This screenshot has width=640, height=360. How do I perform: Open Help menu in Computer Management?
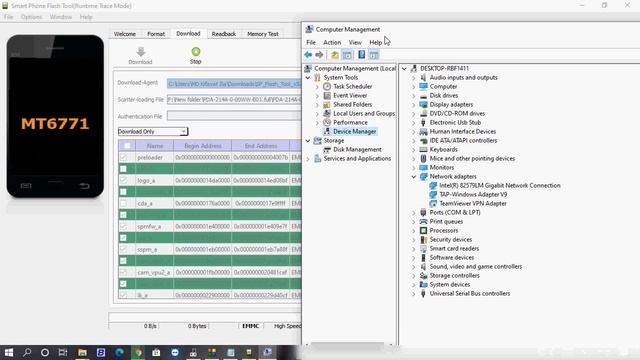click(376, 42)
